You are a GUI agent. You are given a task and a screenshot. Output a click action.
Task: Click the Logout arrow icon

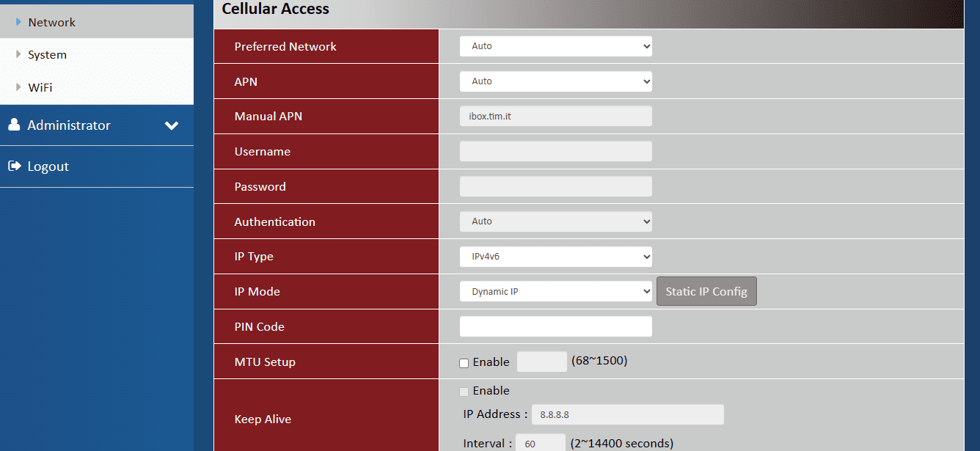coord(14,166)
